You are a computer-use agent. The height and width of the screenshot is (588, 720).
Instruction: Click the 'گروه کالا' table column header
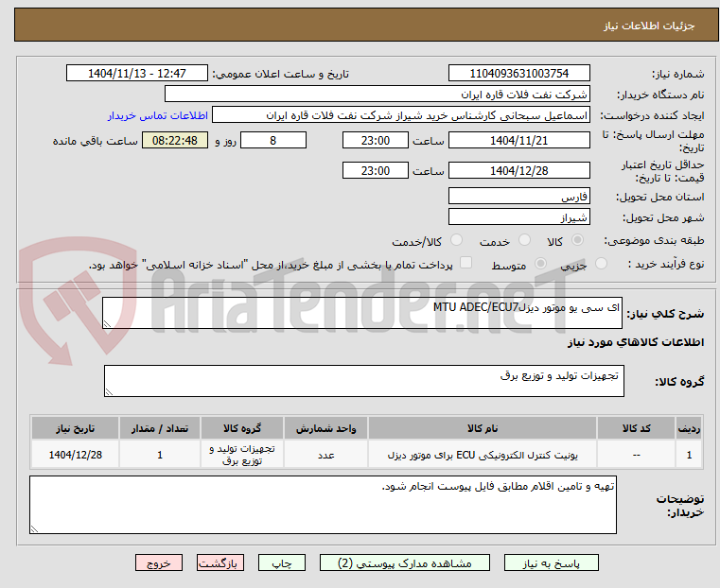tap(242, 428)
